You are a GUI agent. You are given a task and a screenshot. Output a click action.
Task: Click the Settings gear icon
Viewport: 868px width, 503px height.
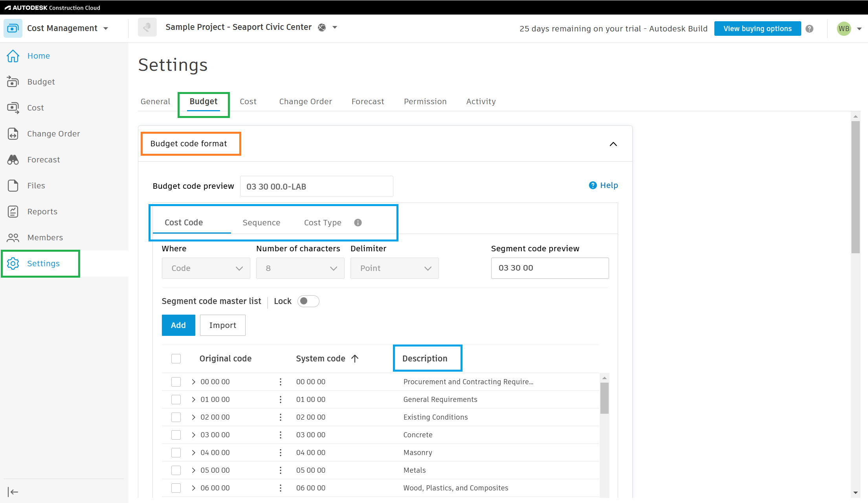point(13,263)
